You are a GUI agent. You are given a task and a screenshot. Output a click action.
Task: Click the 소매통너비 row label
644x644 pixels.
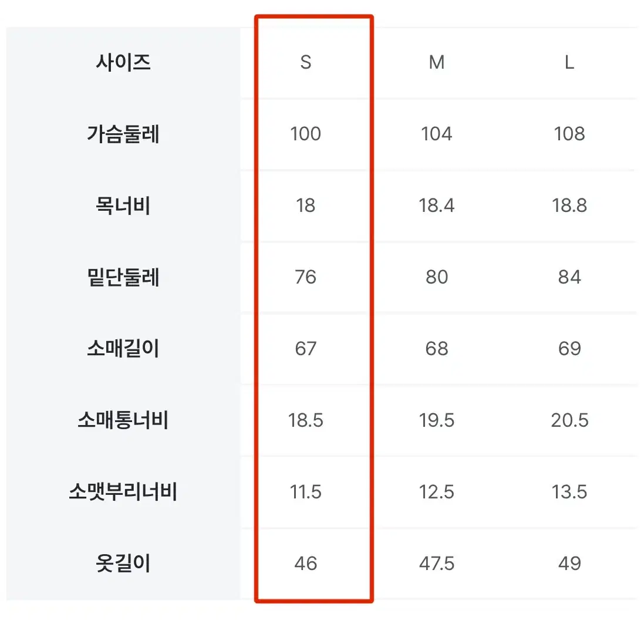point(123,420)
